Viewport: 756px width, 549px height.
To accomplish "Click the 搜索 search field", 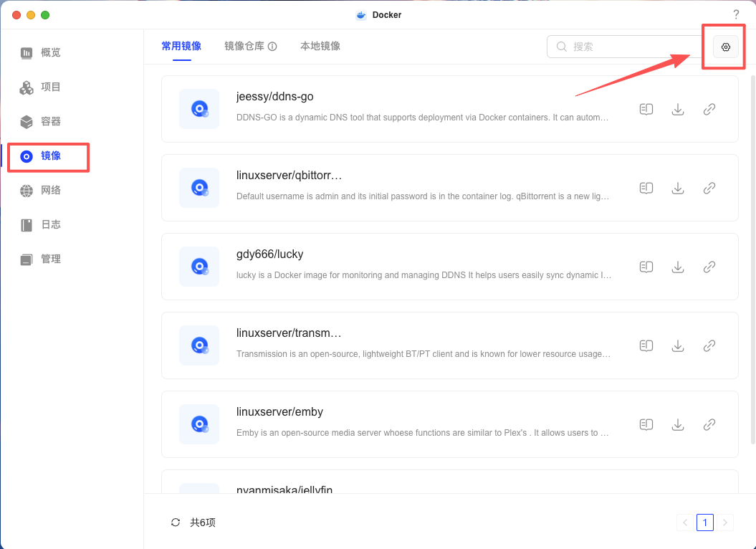I will (x=623, y=47).
